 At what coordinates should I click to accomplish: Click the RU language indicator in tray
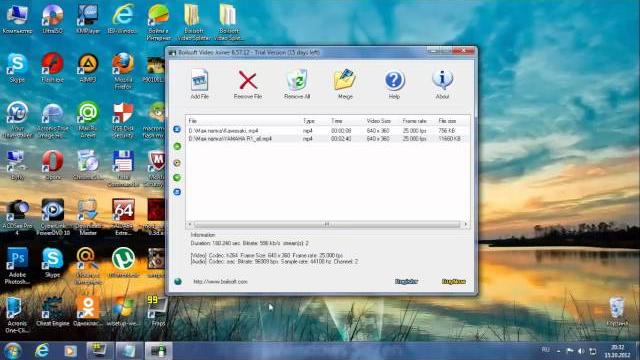(x=545, y=350)
